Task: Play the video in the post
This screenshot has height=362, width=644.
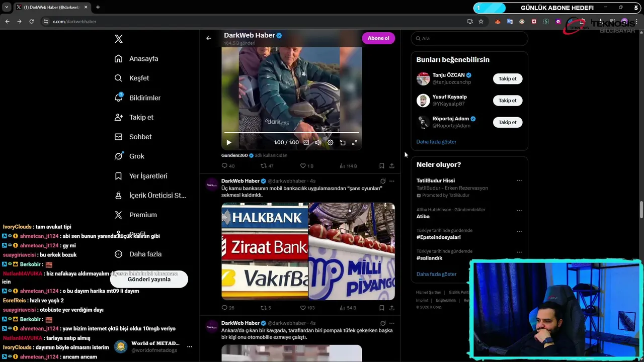Action: click(229, 143)
